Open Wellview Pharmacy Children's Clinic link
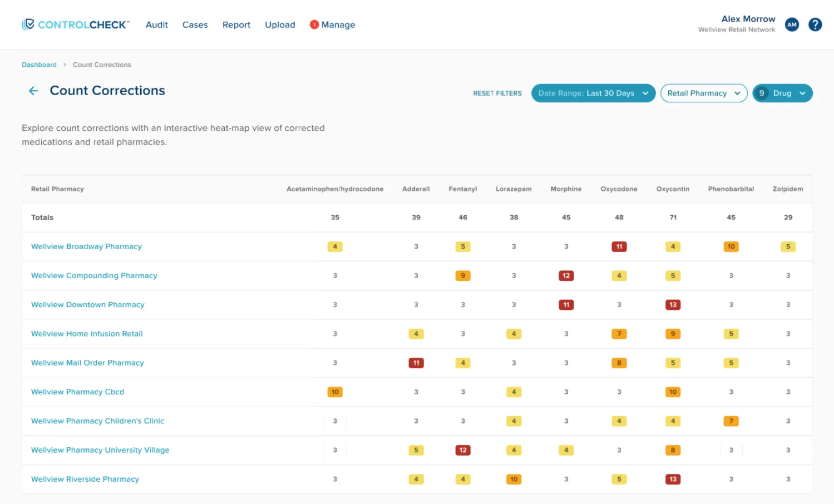Image resolution: width=834 pixels, height=504 pixels. 97,421
